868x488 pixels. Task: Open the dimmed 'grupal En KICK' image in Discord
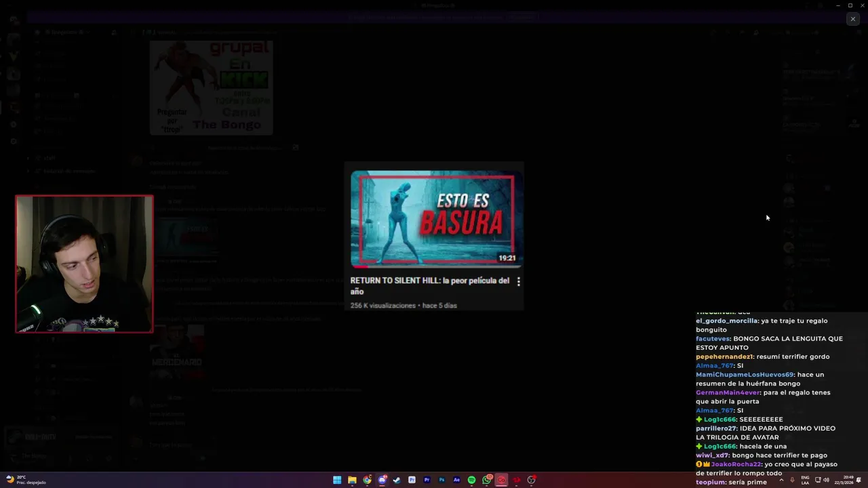pos(211,87)
